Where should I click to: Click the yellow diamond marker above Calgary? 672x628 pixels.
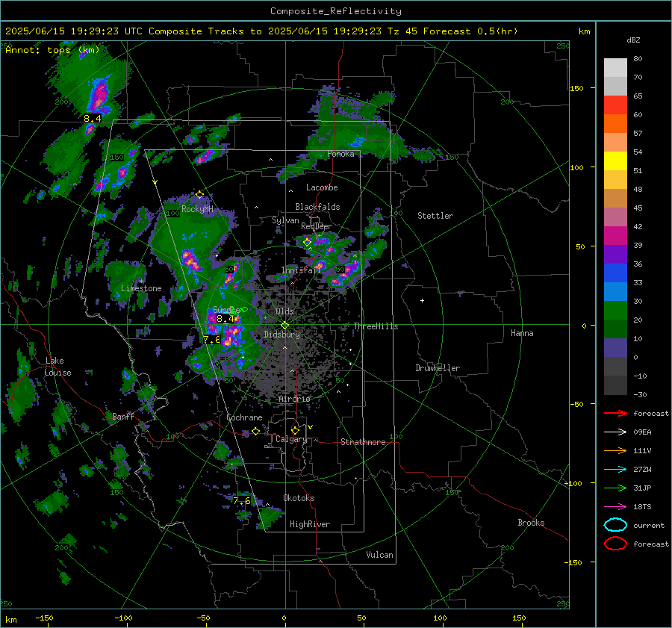pyautogui.click(x=295, y=430)
